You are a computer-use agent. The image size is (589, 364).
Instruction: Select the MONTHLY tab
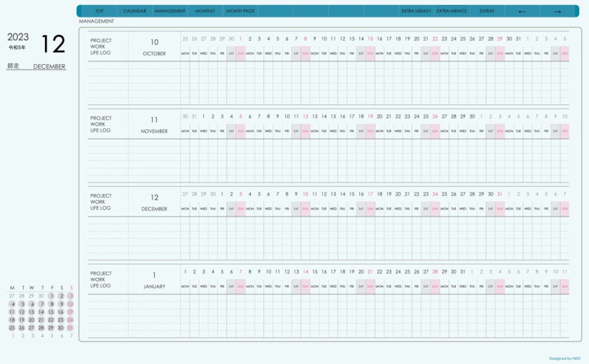(x=205, y=11)
